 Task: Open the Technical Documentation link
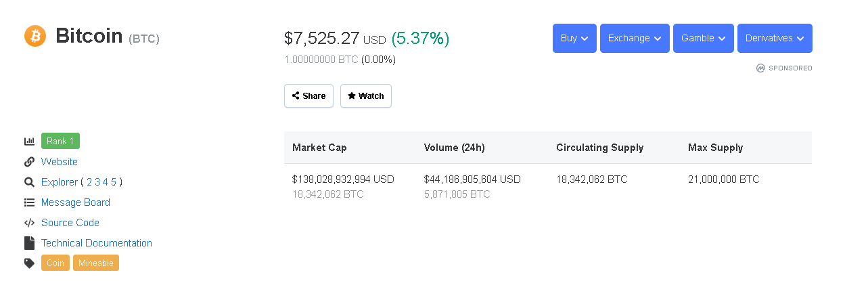pyautogui.click(x=97, y=243)
